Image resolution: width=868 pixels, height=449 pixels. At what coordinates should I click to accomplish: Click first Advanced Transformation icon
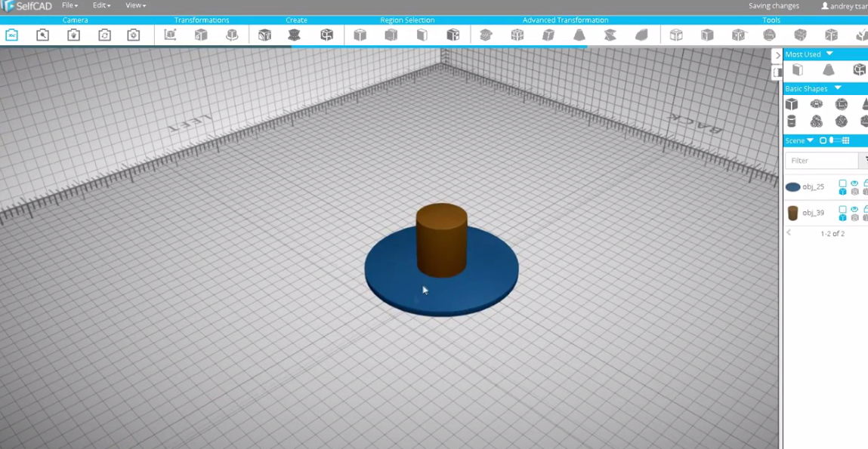coord(486,35)
